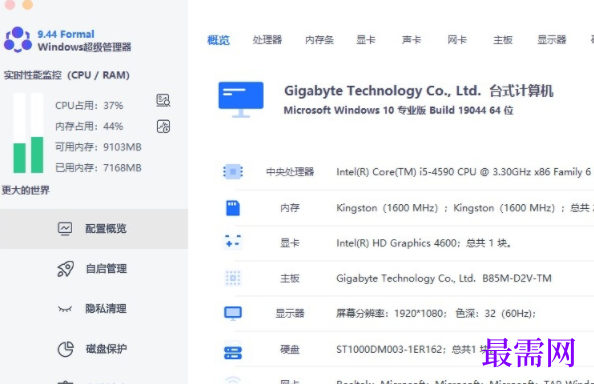Click the 9.44 Formal version label
The width and height of the screenshot is (594, 384).
coord(66,34)
